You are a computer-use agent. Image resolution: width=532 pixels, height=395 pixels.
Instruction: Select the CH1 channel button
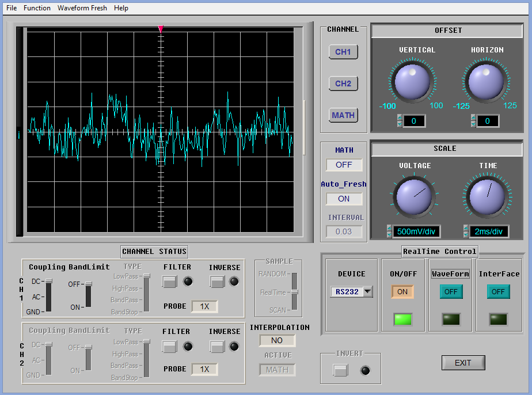pyautogui.click(x=343, y=52)
